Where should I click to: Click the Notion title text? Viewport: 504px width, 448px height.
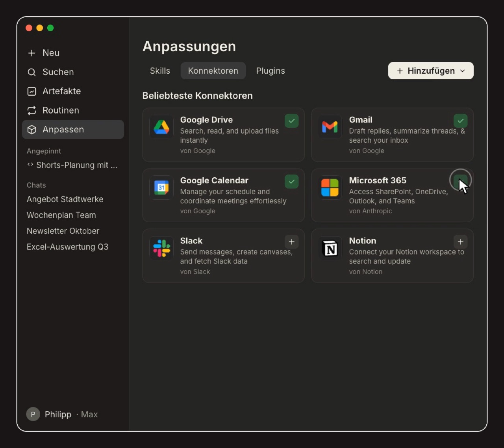[363, 241]
